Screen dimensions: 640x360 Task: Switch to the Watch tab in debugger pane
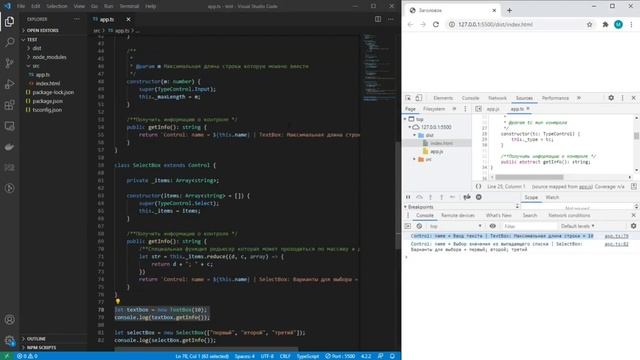[x=552, y=197]
